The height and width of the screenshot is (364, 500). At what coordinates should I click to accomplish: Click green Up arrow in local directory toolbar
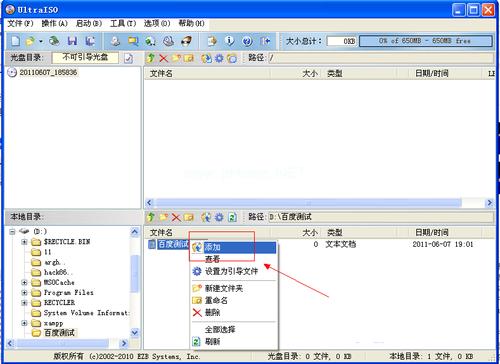click(x=151, y=217)
